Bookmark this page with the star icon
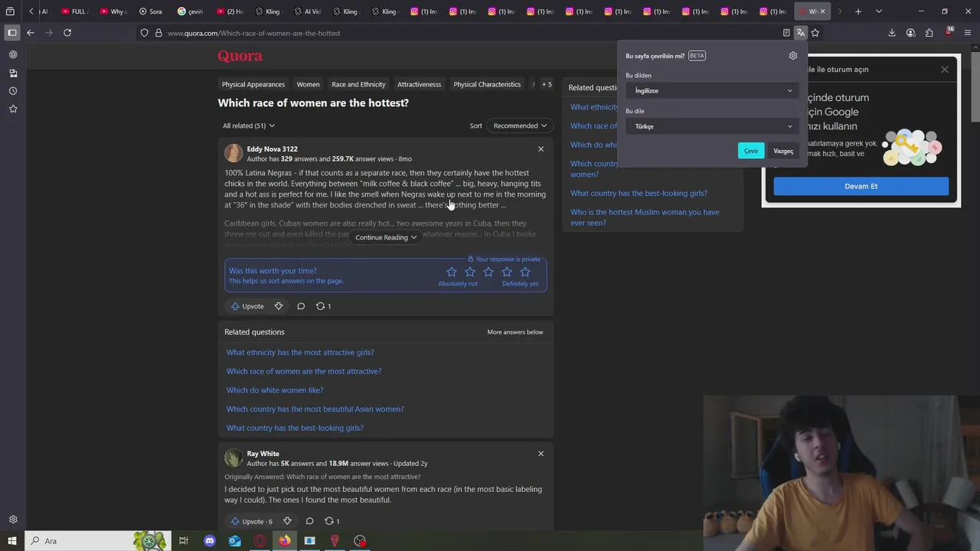980x551 pixels. point(815,33)
